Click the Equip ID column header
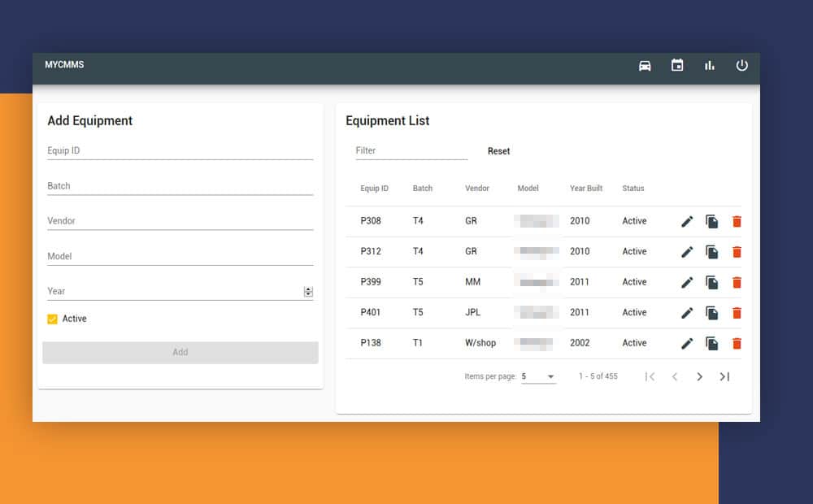 coord(374,189)
